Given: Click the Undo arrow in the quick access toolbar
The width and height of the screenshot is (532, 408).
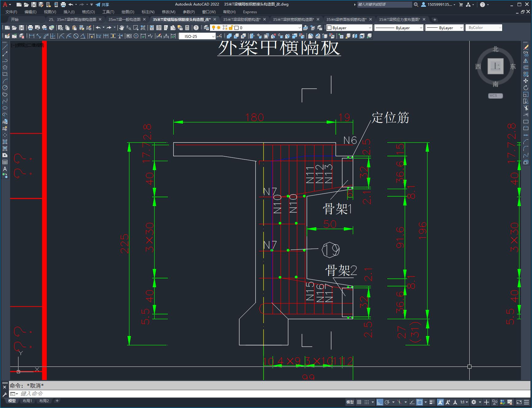Looking at the screenshot, I should [71, 5].
